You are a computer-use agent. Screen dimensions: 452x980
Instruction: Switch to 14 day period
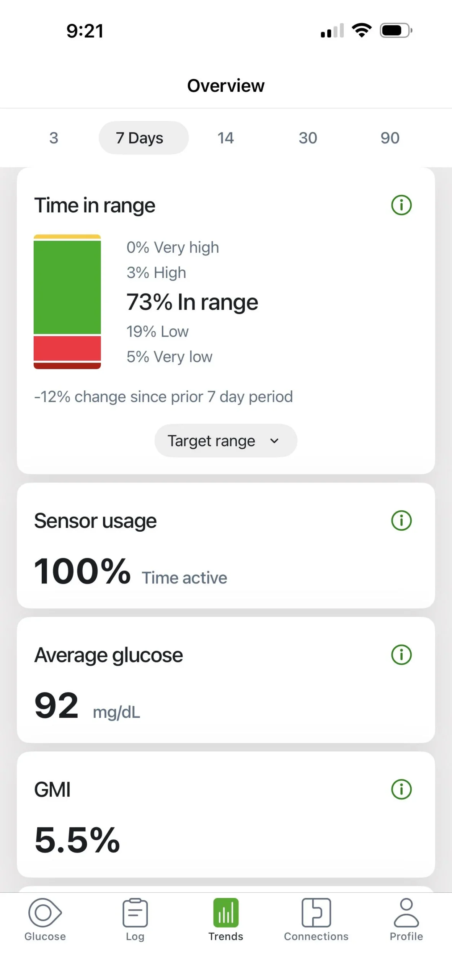(x=225, y=138)
